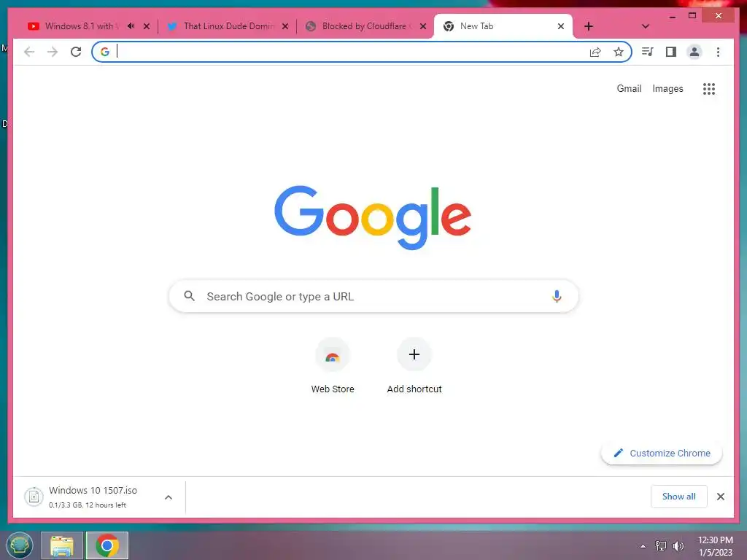Open the Google apps grid
Image resolution: width=747 pixels, height=560 pixels.
709,88
